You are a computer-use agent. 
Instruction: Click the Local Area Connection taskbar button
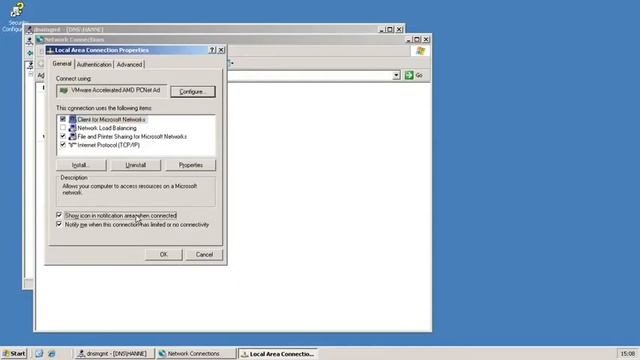278,353
